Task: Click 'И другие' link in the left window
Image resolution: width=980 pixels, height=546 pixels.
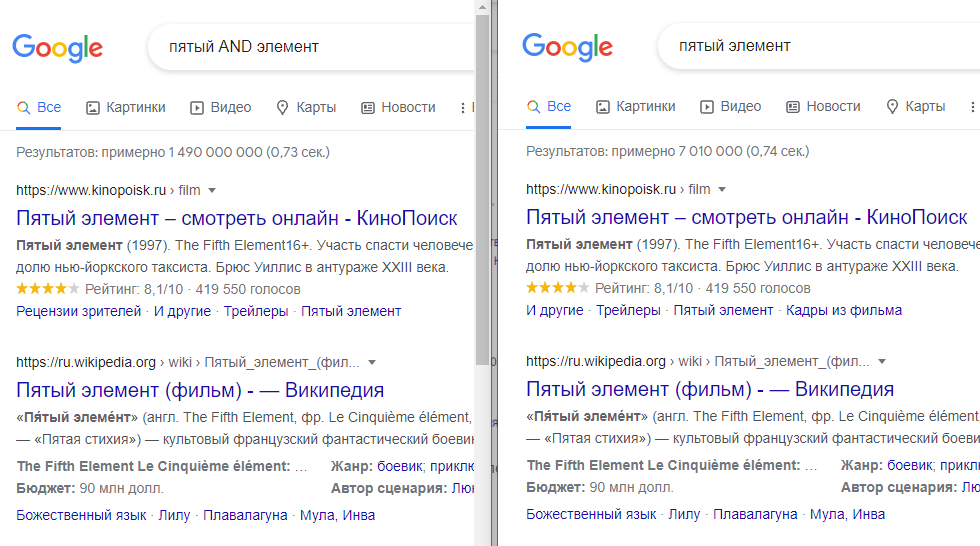Action: tap(182, 311)
